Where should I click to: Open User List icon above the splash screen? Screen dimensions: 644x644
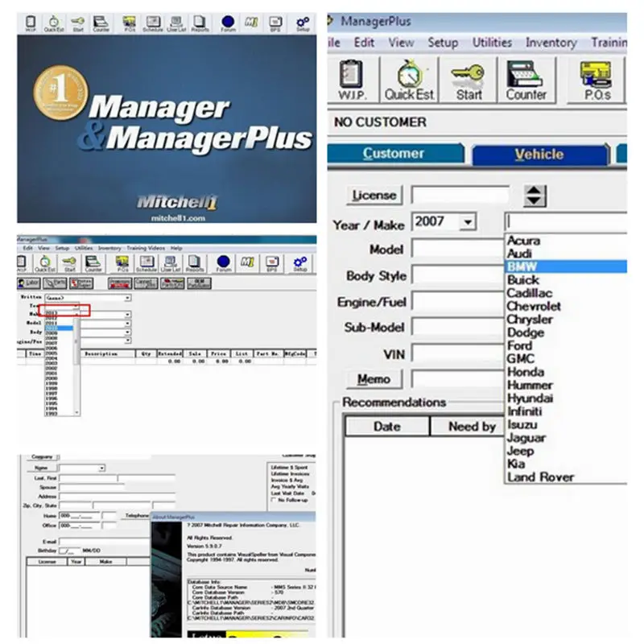176,24
